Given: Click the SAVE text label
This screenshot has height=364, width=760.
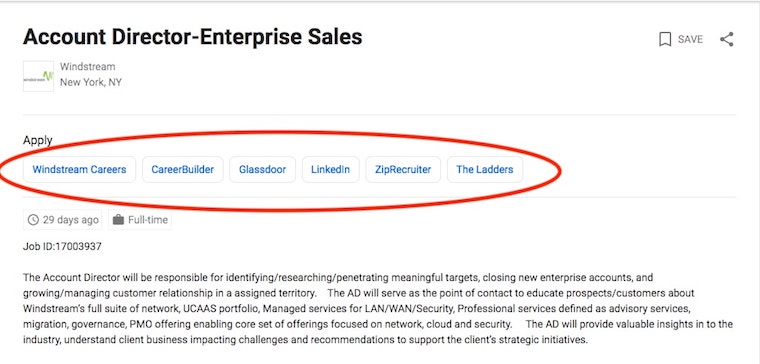Looking at the screenshot, I should (x=690, y=39).
